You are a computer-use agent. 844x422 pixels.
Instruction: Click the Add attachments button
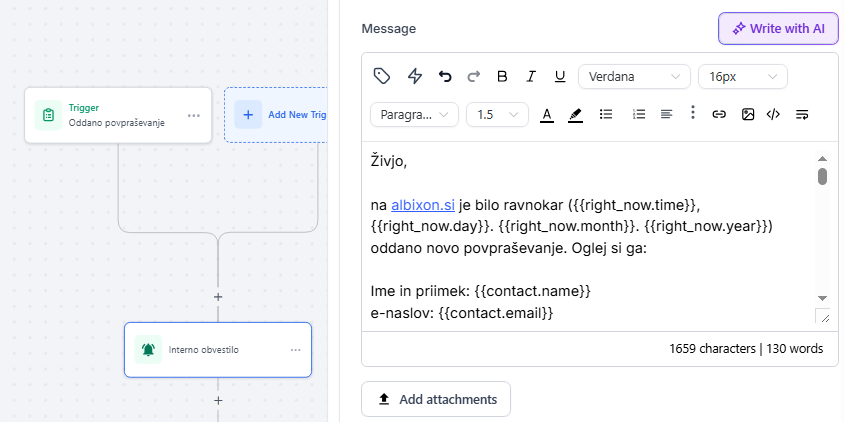coord(436,399)
